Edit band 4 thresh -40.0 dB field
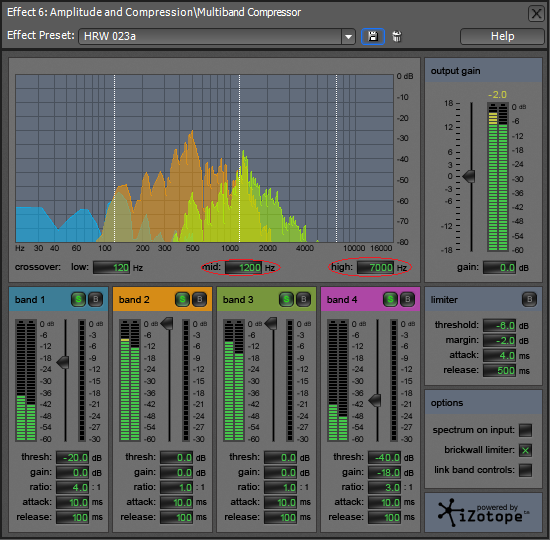This screenshot has width=550, height=540. click(x=384, y=458)
